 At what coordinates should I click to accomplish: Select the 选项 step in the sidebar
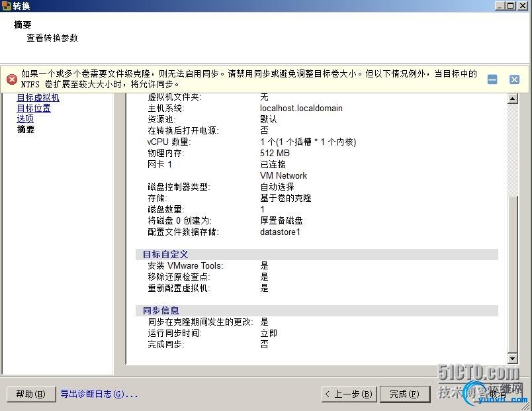coord(25,118)
